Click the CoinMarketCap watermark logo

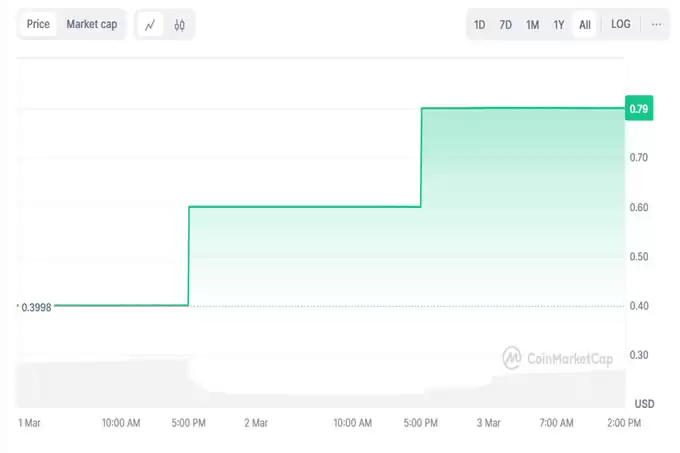[x=558, y=357]
